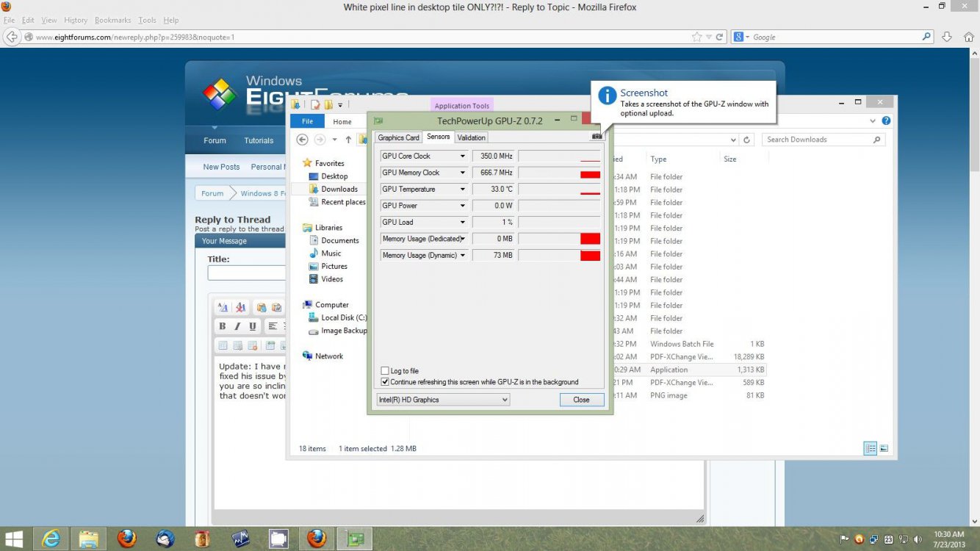Image resolution: width=980 pixels, height=551 pixels.
Task: Click the Forum navigation tab on site
Action: tap(215, 140)
